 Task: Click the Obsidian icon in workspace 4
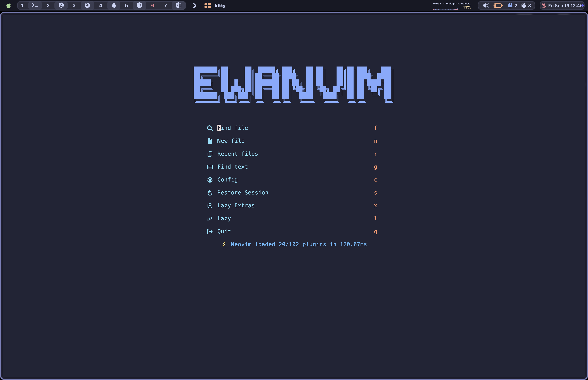[114, 5]
